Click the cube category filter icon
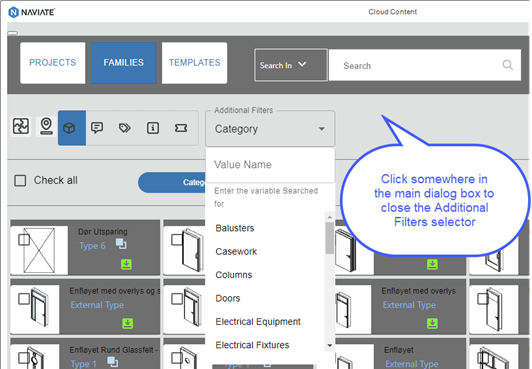Viewport: 532px width, 369px height. pos(72,128)
